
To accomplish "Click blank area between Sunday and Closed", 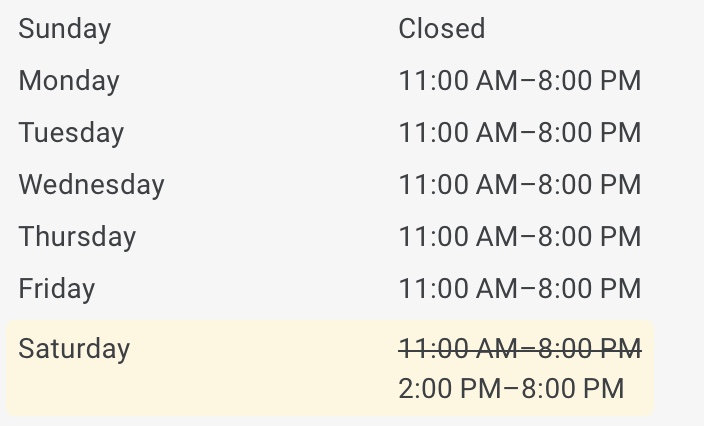I will tap(255, 29).
